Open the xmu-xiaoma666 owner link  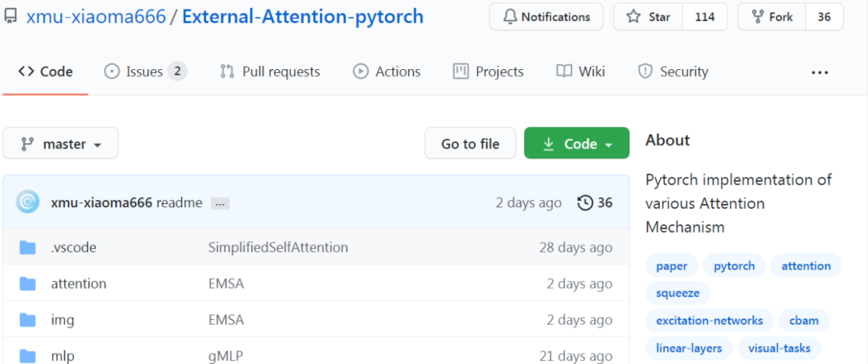(x=96, y=17)
